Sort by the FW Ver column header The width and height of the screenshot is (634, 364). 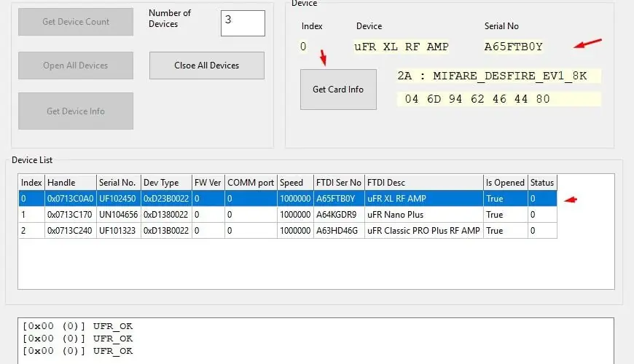[208, 183]
